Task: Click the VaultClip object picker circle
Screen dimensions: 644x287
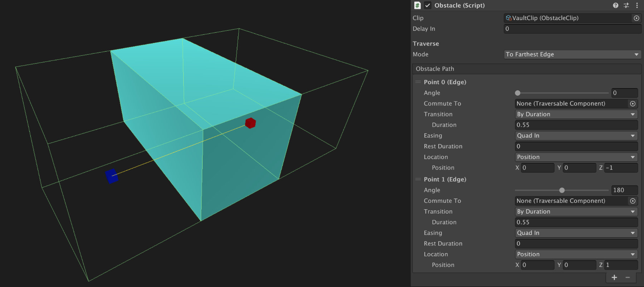Action: coord(636,18)
